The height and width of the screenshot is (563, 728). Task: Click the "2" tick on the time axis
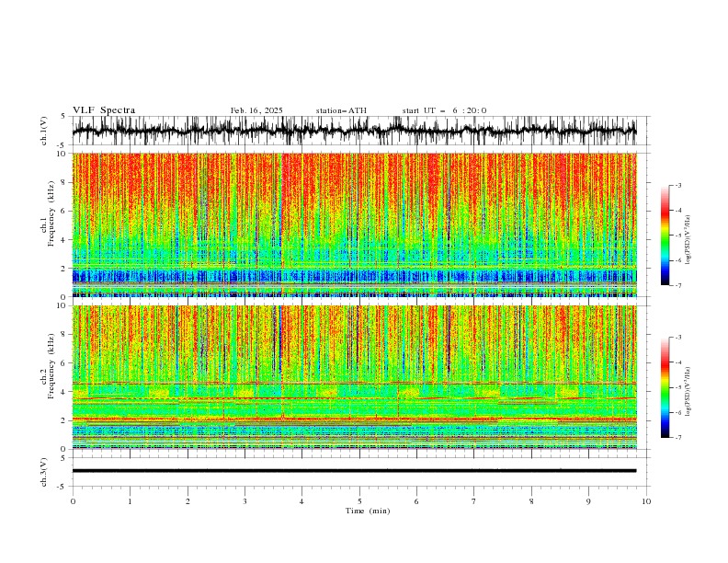coord(188,501)
